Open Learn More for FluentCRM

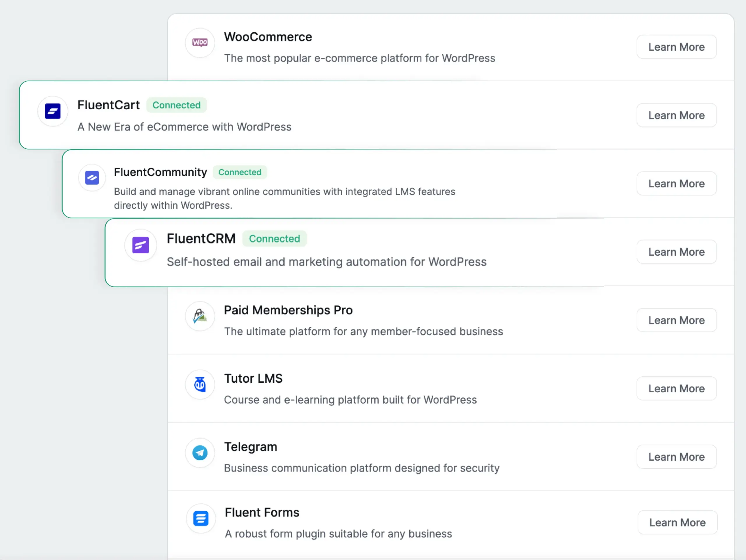pyautogui.click(x=677, y=252)
